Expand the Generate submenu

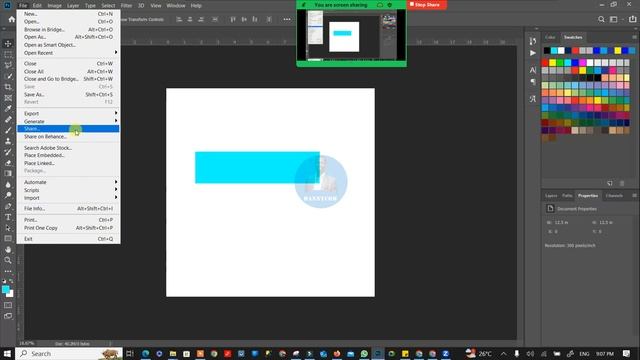coord(69,121)
